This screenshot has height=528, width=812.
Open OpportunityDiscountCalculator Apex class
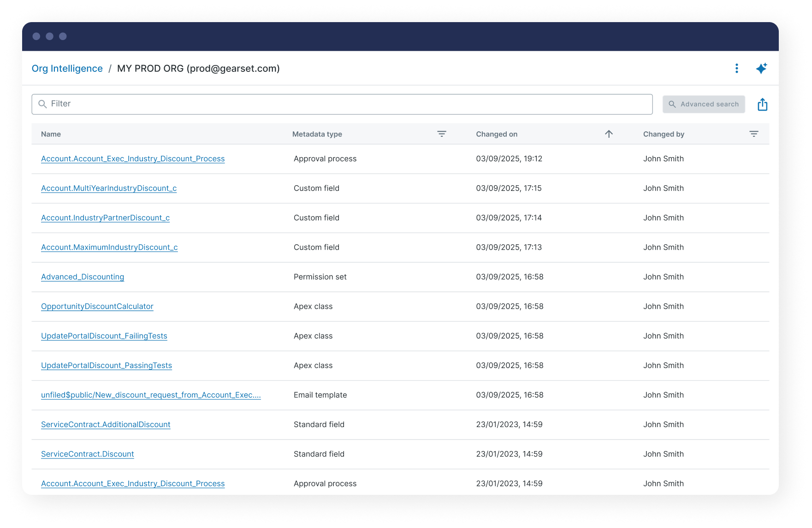pos(97,306)
